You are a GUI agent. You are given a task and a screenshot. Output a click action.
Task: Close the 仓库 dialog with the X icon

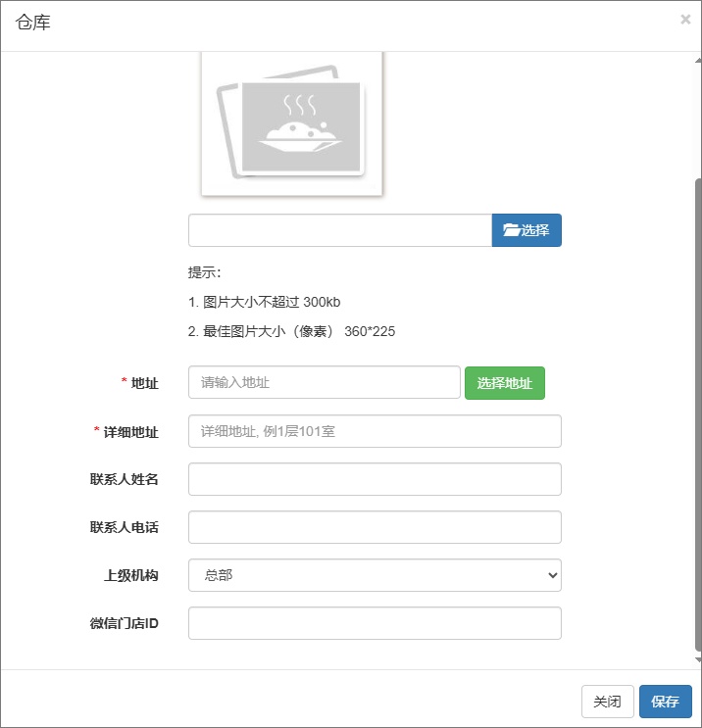[x=685, y=20]
